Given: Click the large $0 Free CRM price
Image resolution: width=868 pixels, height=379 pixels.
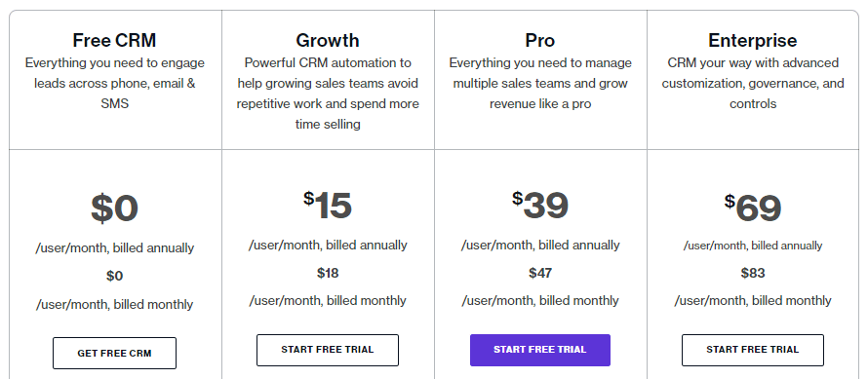Looking at the screenshot, I should (114, 208).
